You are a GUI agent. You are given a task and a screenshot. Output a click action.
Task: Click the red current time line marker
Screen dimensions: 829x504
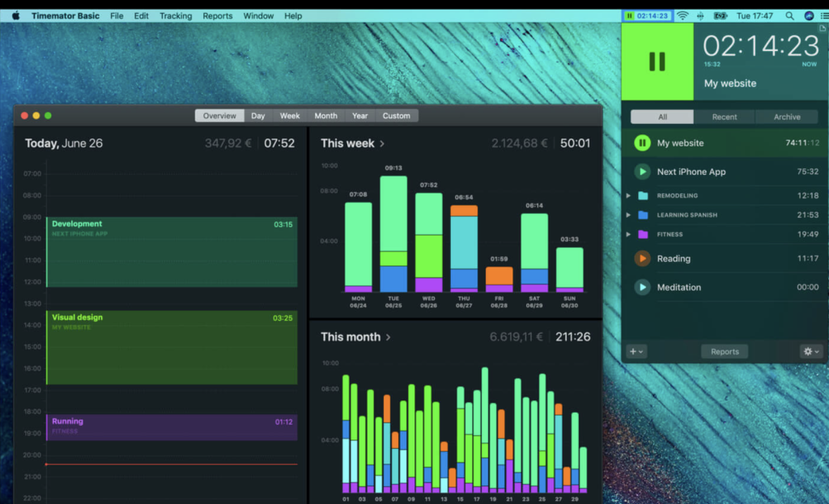[172, 464]
